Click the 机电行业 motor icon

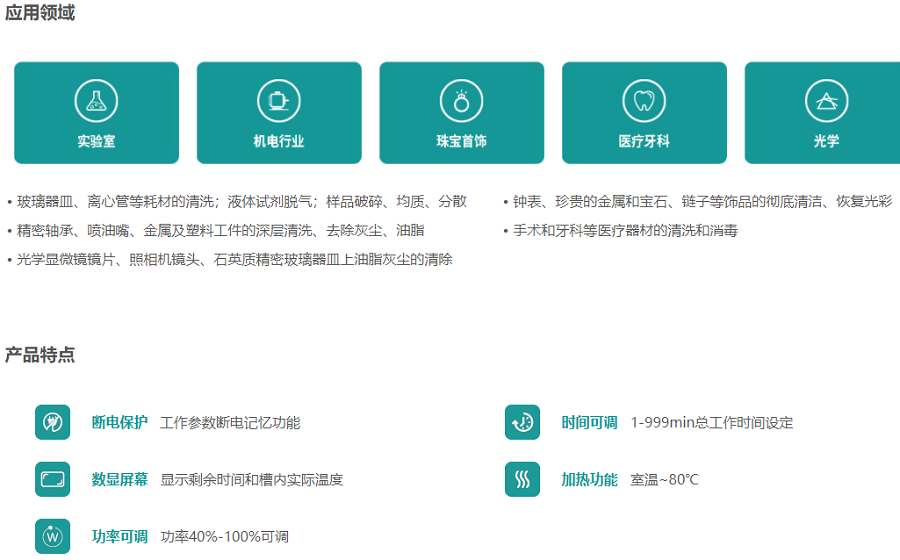click(x=279, y=100)
